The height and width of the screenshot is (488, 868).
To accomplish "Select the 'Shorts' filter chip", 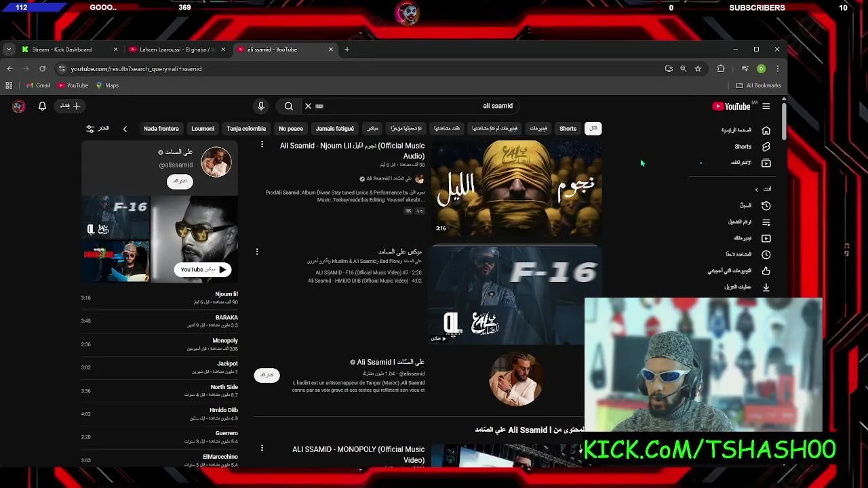I will click(x=568, y=129).
